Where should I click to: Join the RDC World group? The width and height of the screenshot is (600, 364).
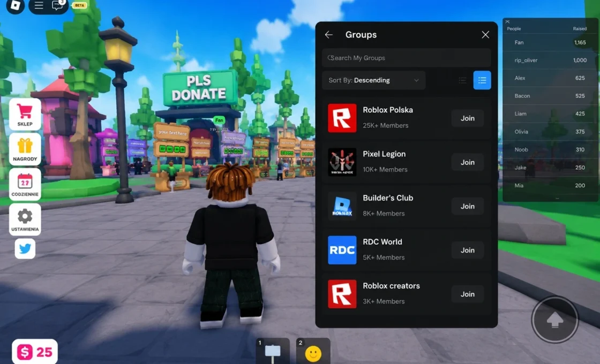(x=468, y=250)
